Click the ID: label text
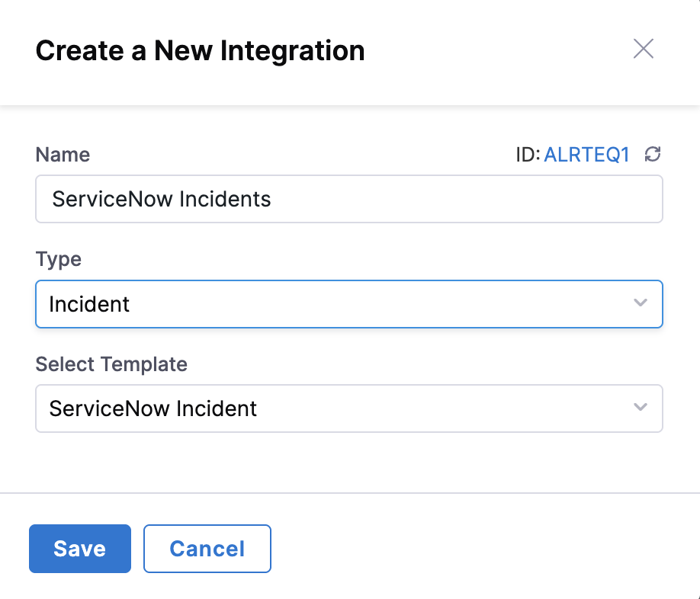700x599 pixels. tap(528, 155)
